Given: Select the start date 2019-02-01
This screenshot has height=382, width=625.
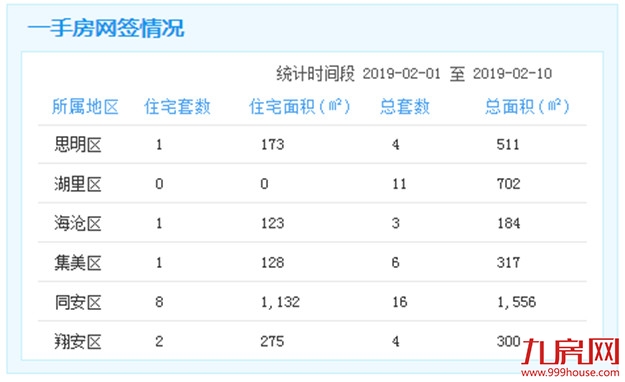Looking at the screenshot, I should tap(401, 74).
